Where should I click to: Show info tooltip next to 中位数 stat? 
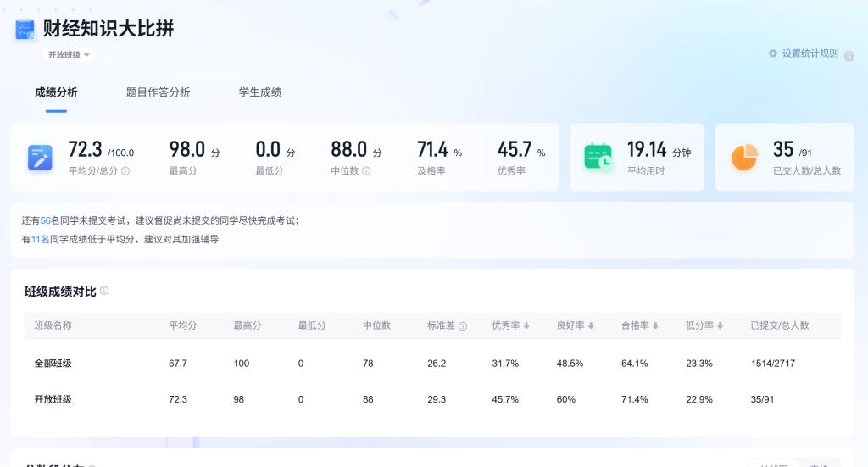click(366, 171)
